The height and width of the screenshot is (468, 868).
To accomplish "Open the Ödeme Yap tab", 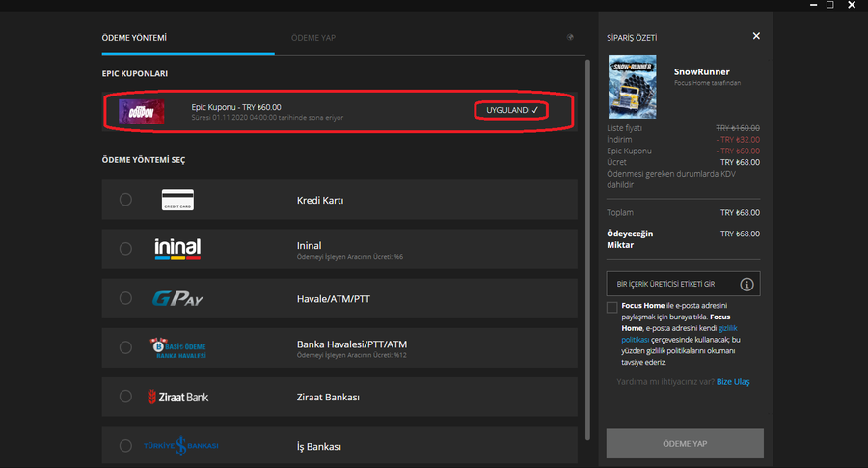I will pyautogui.click(x=313, y=37).
